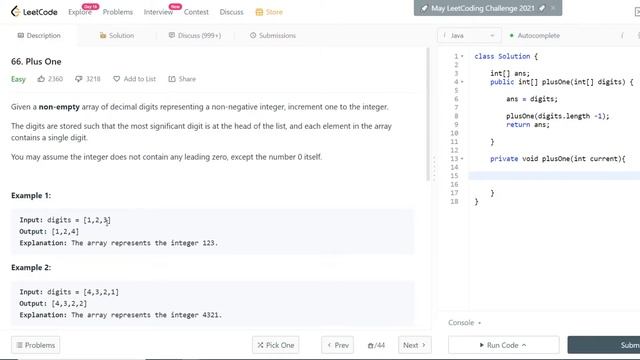This screenshot has width=640, height=360.
Task: Open the Problems list button
Action: pos(36,345)
